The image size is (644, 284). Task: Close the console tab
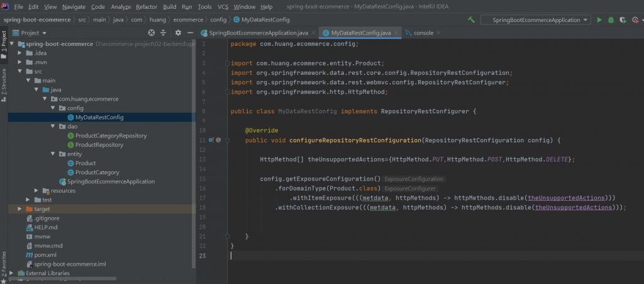437,32
